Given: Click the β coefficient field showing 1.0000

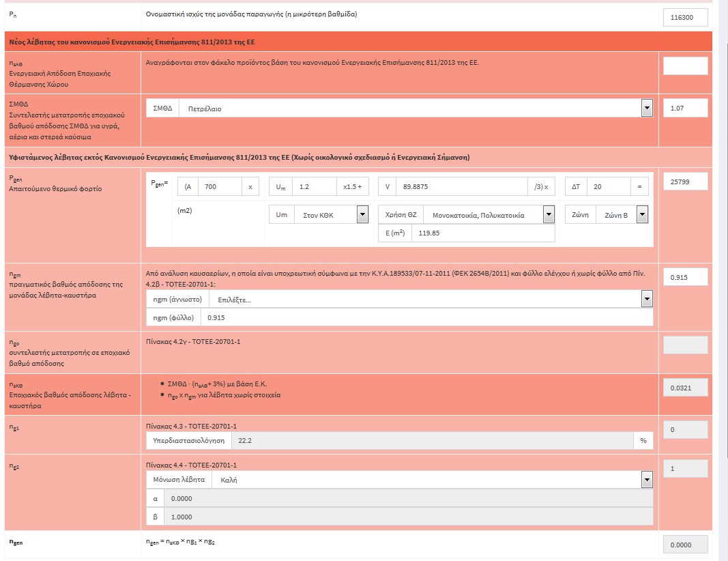Looking at the screenshot, I should coord(408,517).
